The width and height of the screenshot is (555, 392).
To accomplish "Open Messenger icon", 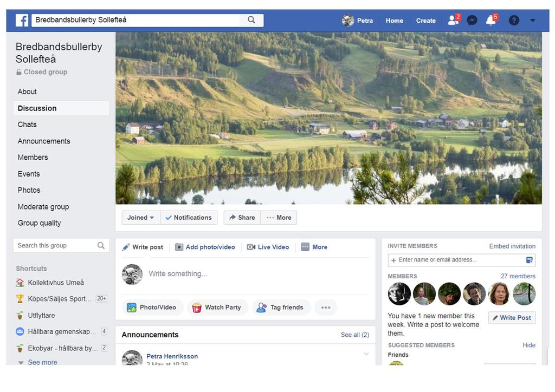I will [472, 21].
